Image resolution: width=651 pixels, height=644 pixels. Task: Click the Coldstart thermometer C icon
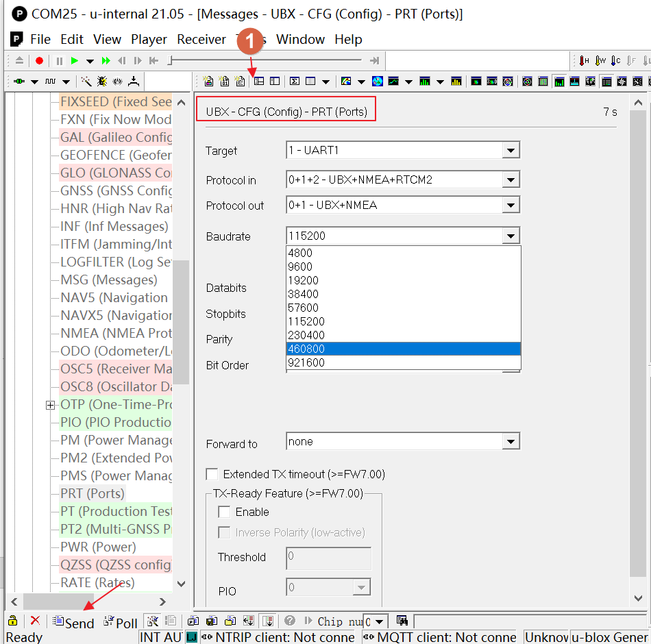pos(616,61)
